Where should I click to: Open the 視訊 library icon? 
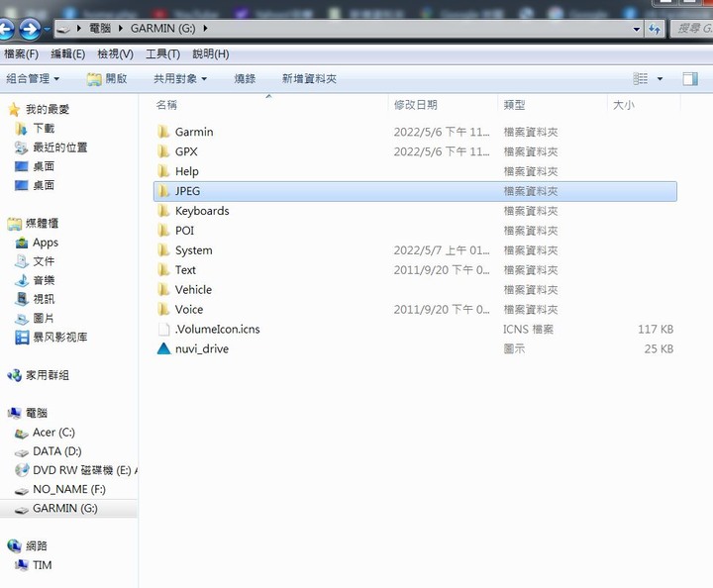[22, 299]
